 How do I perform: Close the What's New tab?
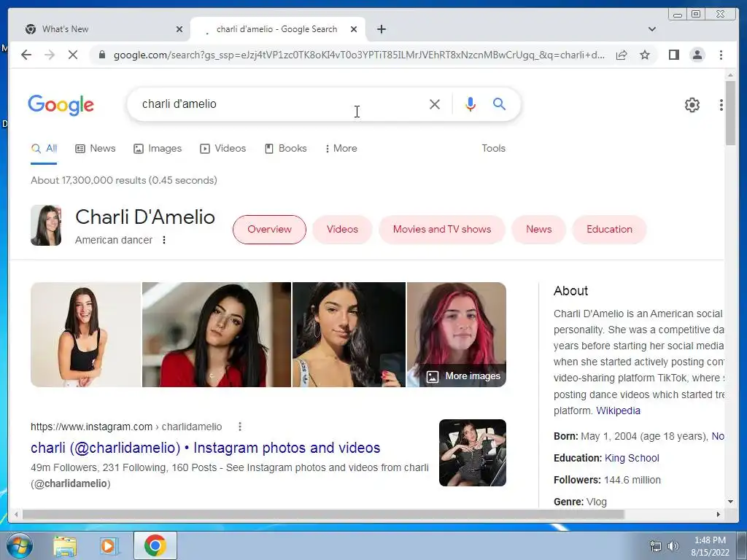click(179, 29)
